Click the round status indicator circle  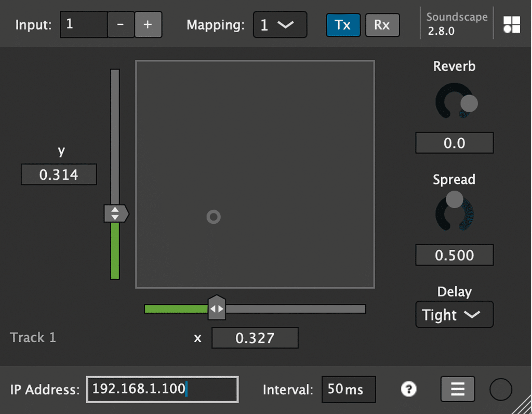[501, 389]
